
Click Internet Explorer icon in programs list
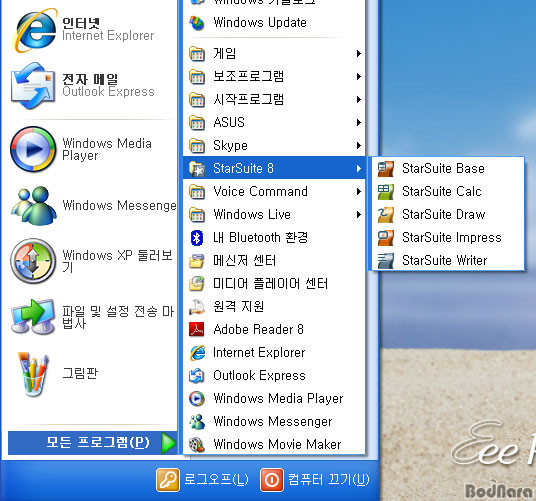tap(197, 353)
